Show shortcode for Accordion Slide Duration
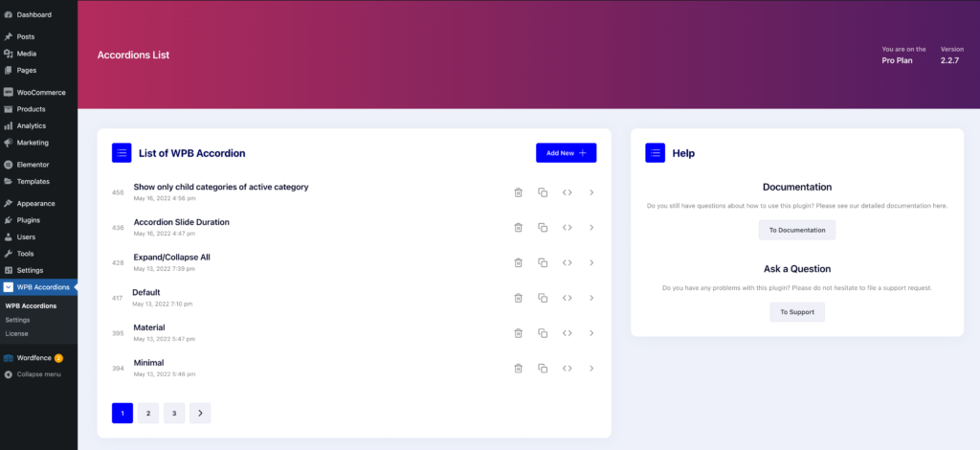The width and height of the screenshot is (980, 450). (x=567, y=228)
